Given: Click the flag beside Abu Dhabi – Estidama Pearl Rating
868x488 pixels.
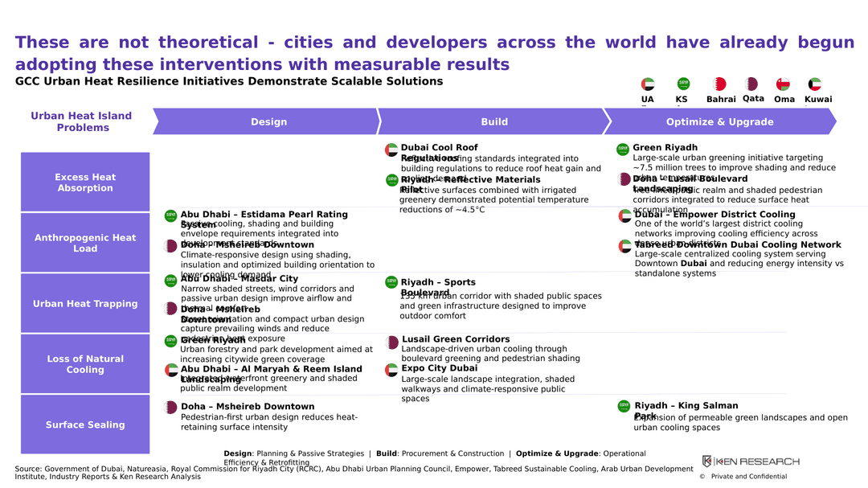Looking at the screenshot, I should click(x=170, y=216).
